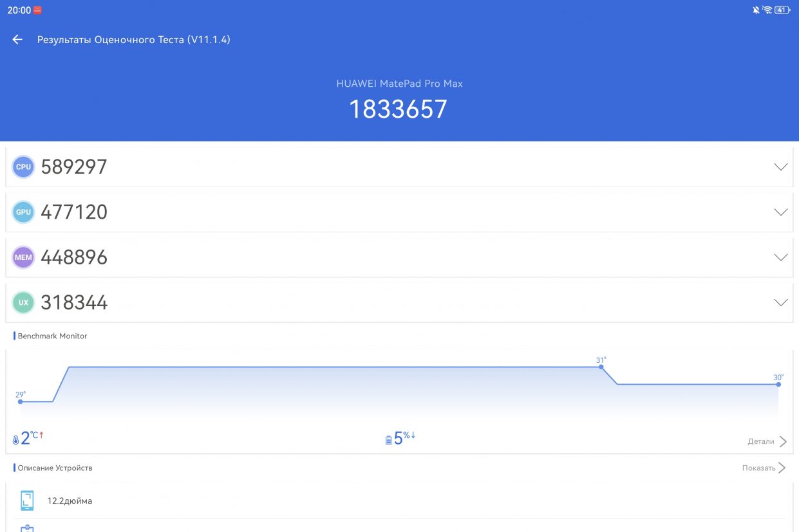
Task: Tap the 12.2 inch screen icon
Action: 27,500
